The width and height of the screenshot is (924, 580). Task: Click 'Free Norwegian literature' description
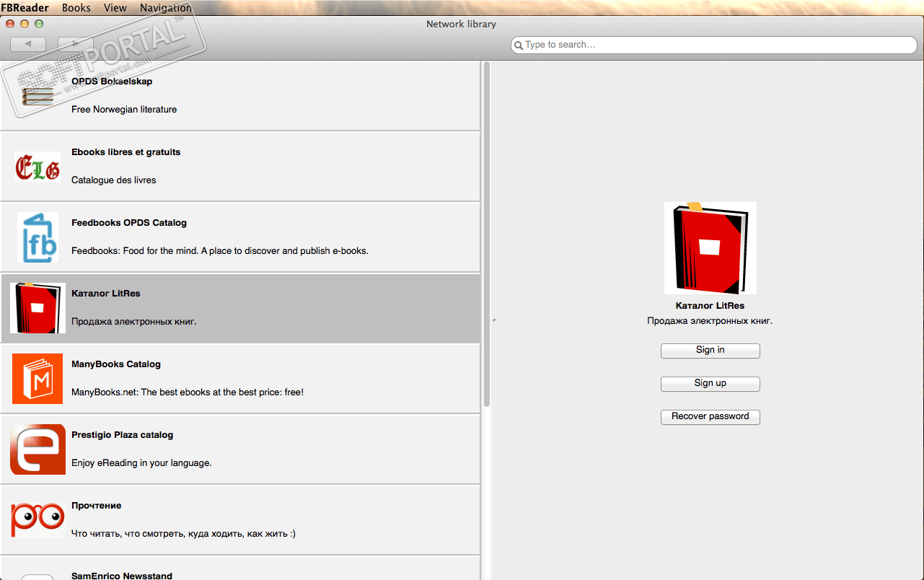pyautogui.click(x=124, y=110)
